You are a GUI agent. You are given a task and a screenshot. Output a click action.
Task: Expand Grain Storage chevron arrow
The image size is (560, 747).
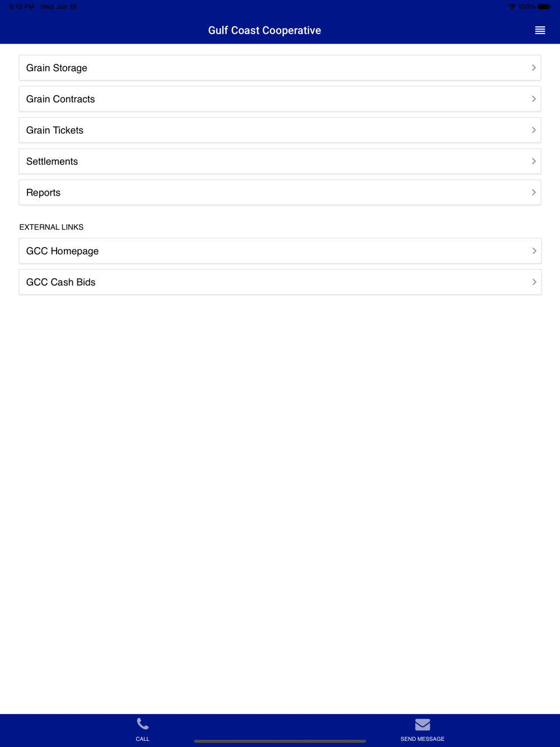click(x=534, y=68)
